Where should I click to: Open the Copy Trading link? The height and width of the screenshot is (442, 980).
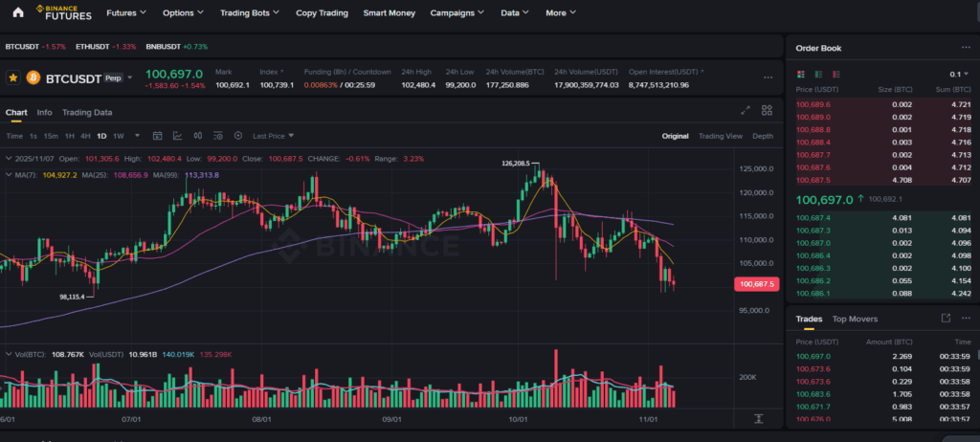321,13
